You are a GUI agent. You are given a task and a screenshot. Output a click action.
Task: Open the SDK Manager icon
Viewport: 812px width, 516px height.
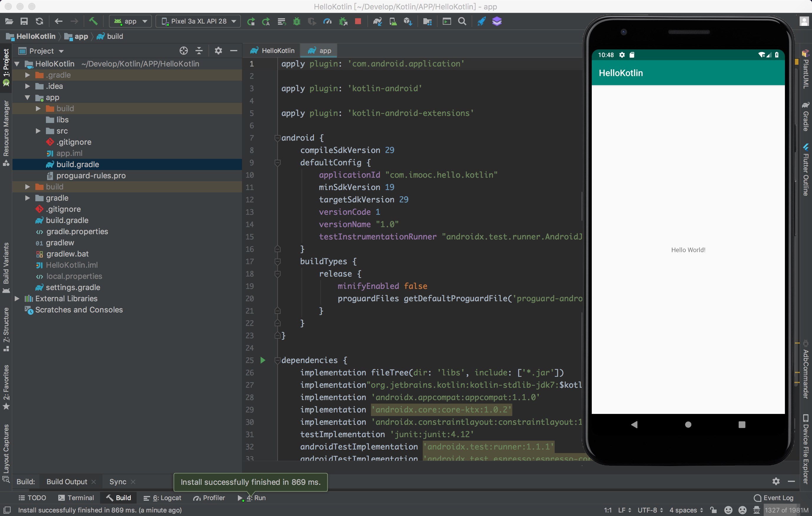tap(408, 21)
